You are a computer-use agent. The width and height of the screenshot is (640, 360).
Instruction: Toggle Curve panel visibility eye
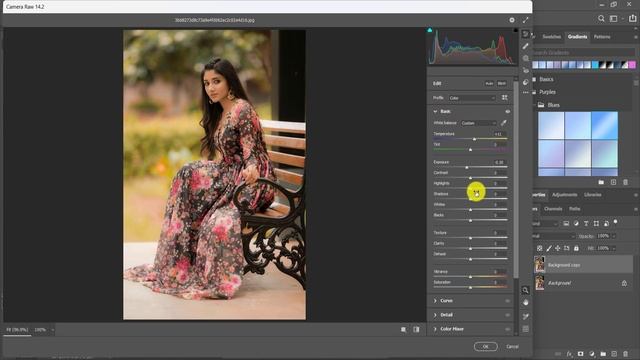tap(508, 301)
